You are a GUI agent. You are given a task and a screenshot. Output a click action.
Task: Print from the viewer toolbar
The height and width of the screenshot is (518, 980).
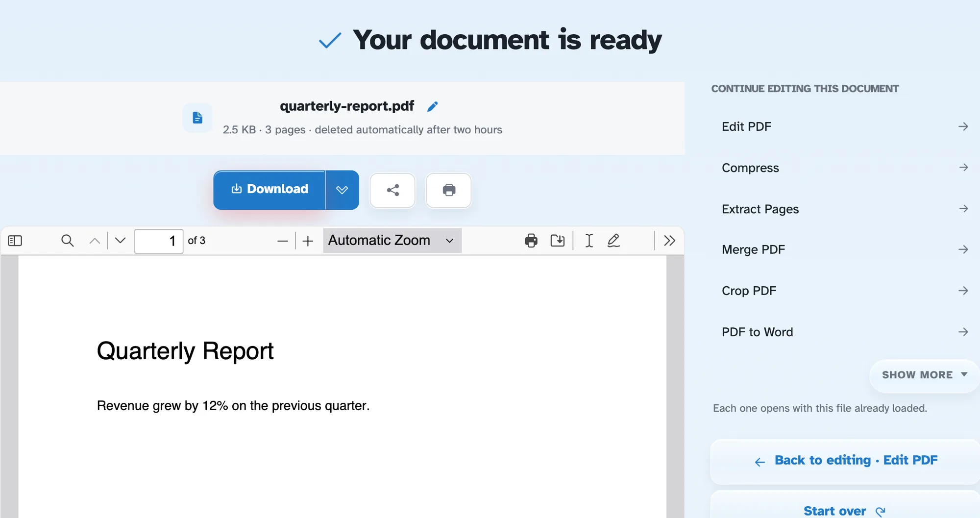(x=531, y=241)
